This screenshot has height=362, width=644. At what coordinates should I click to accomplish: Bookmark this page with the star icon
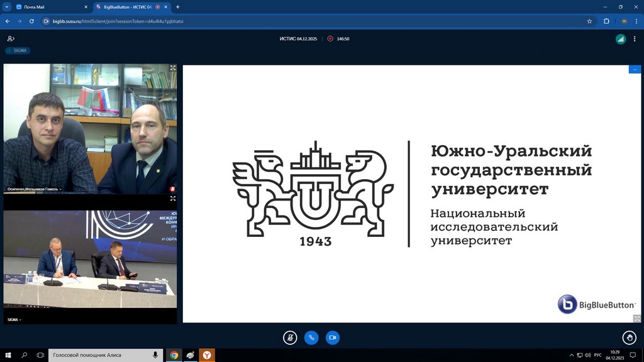click(x=589, y=21)
